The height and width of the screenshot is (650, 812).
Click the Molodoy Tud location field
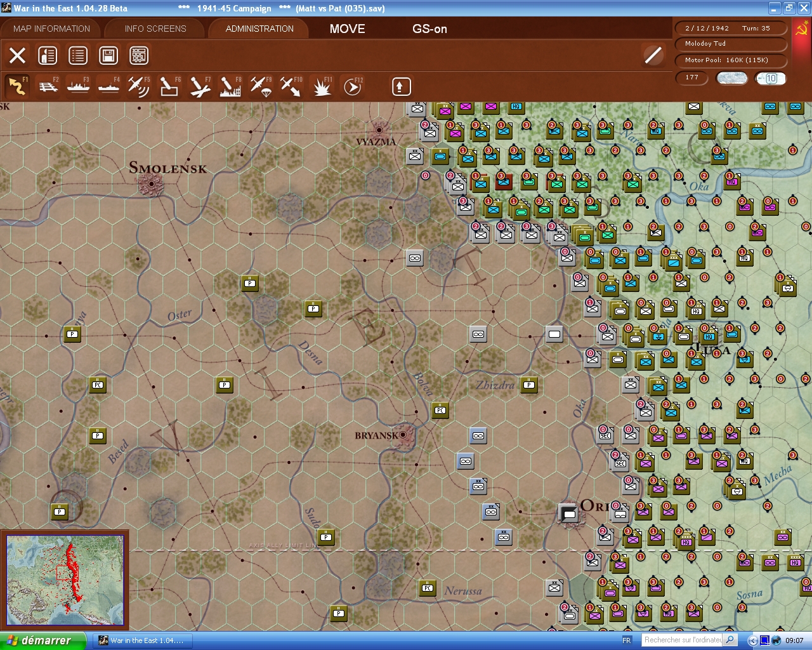click(x=731, y=44)
